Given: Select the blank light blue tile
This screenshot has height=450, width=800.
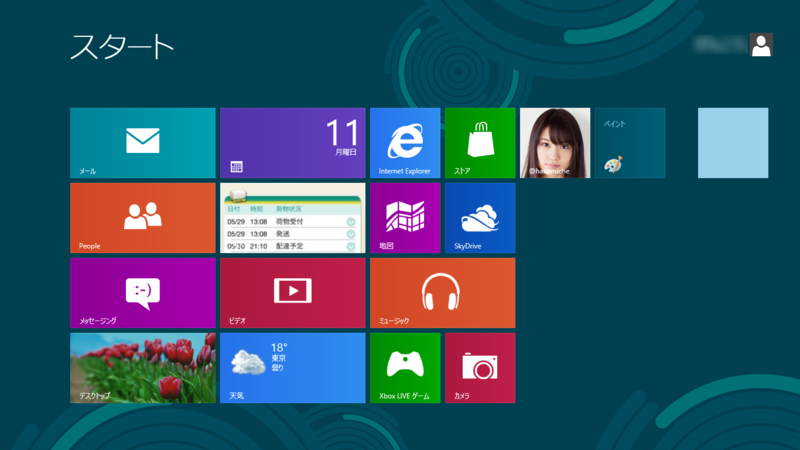Looking at the screenshot, I should [x=733, y=143].
